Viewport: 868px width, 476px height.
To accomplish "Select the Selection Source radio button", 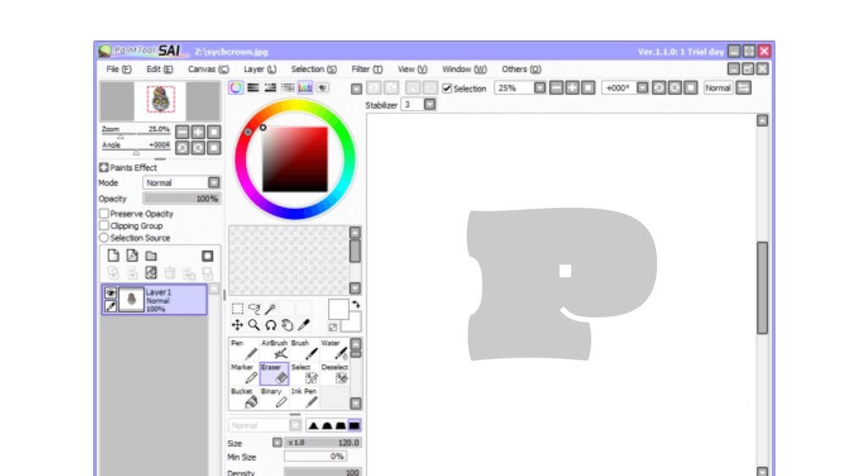I will pos(103,238).
